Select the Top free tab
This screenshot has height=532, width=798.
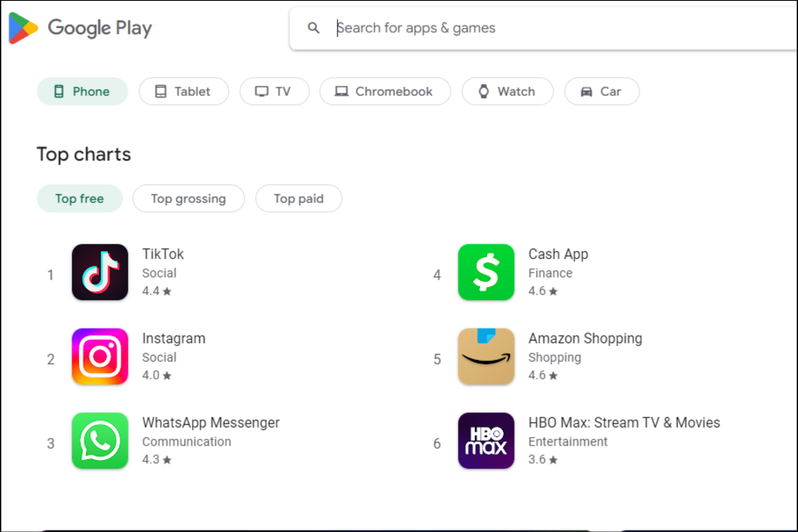coord(79,198)
